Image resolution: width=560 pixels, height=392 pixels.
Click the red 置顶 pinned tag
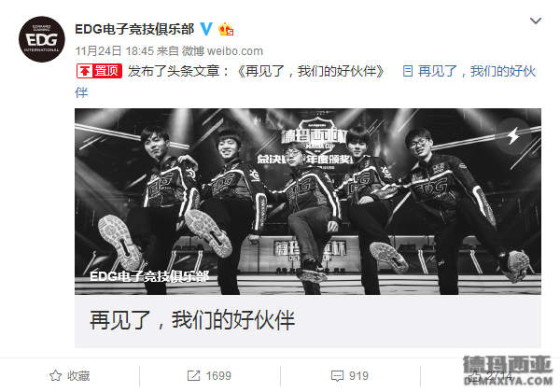pyautogui.click(x=99, y=71)
